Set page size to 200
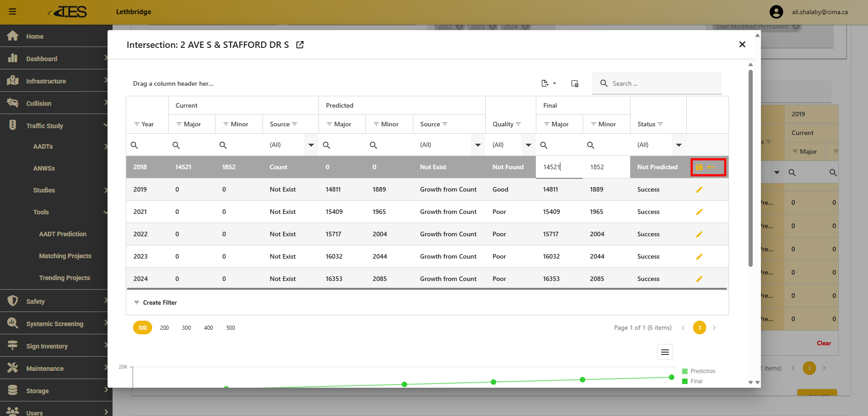 coord(164,328)
